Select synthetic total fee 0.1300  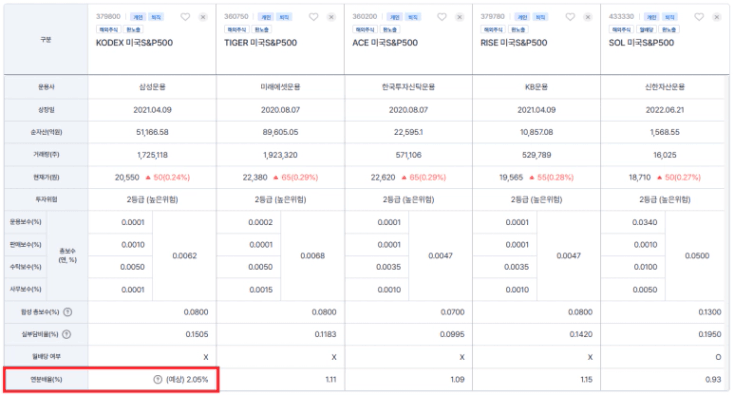710,312
